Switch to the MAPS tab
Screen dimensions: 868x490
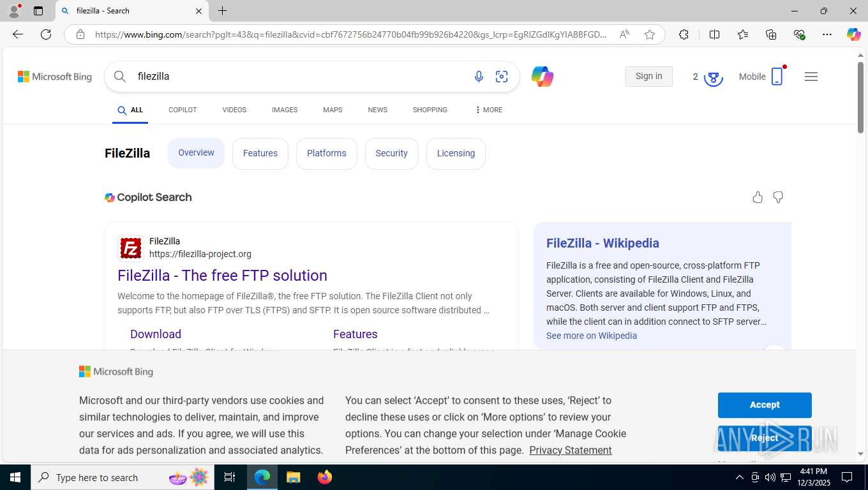click(333, 110)
